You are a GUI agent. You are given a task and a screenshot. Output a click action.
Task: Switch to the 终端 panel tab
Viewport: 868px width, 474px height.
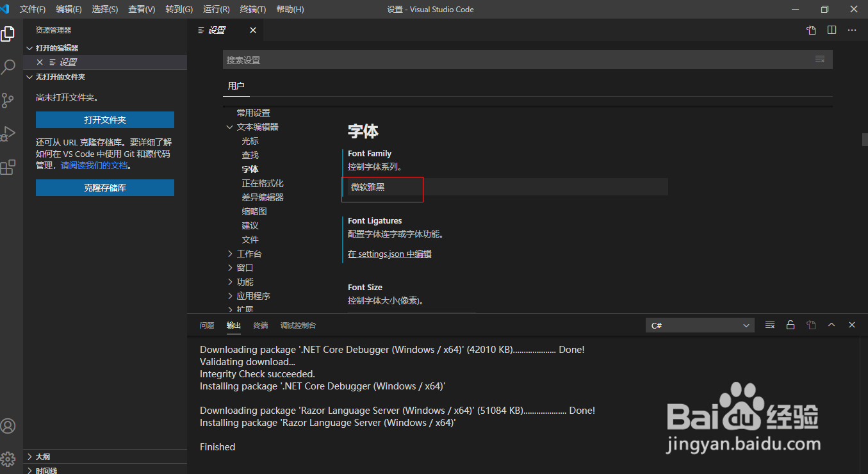[259, 325]
